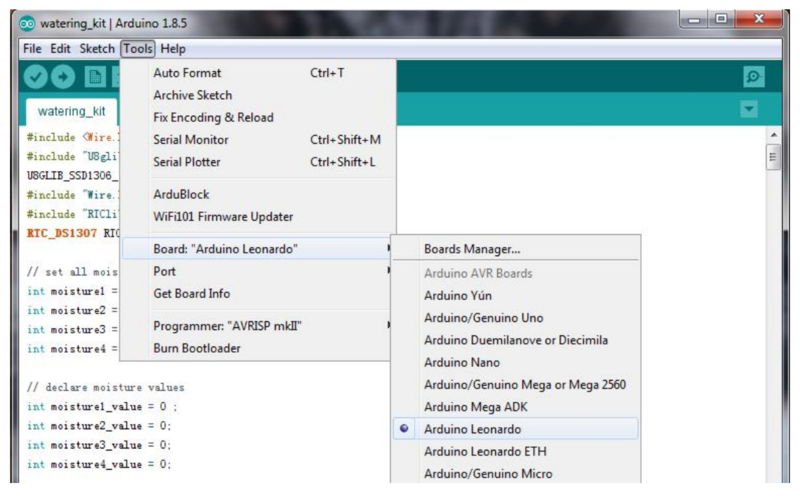Select Arduino/Genuino Uno board
Viewport: 800px width, 497px height.
pyautogui.click(x=516, y=318)
